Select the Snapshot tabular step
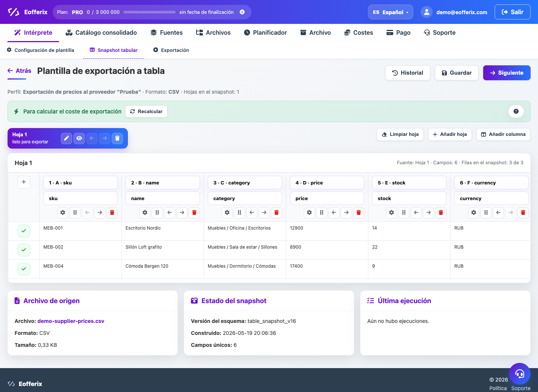The image size is (538, 392). [x=114, y=50]
